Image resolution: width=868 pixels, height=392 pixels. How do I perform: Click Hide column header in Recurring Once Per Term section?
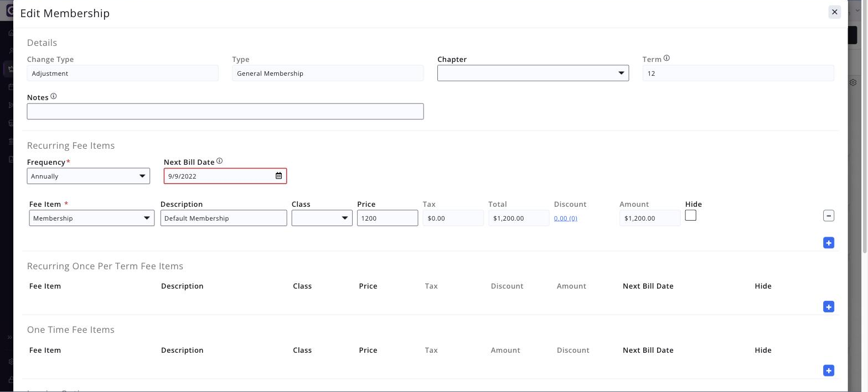pyautogui.click(x=763, y=286)
